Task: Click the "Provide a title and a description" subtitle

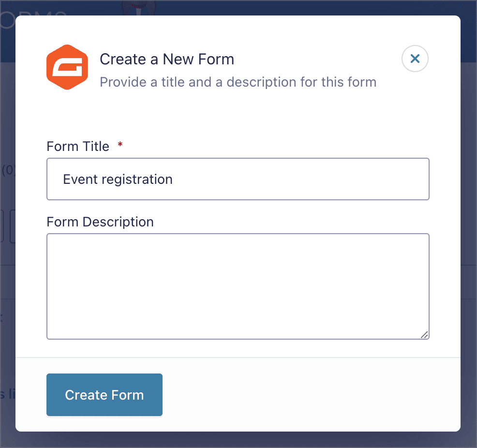Action: 238,82
